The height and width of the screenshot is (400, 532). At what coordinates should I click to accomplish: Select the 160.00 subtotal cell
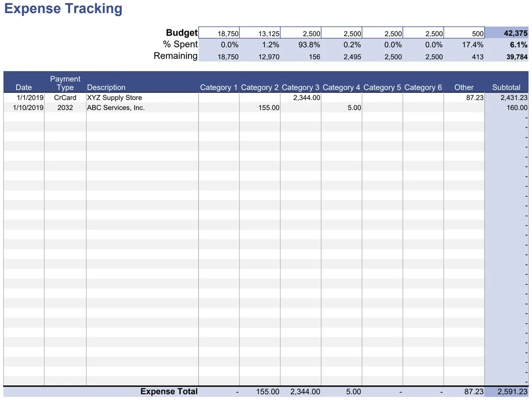coord(507,107)
